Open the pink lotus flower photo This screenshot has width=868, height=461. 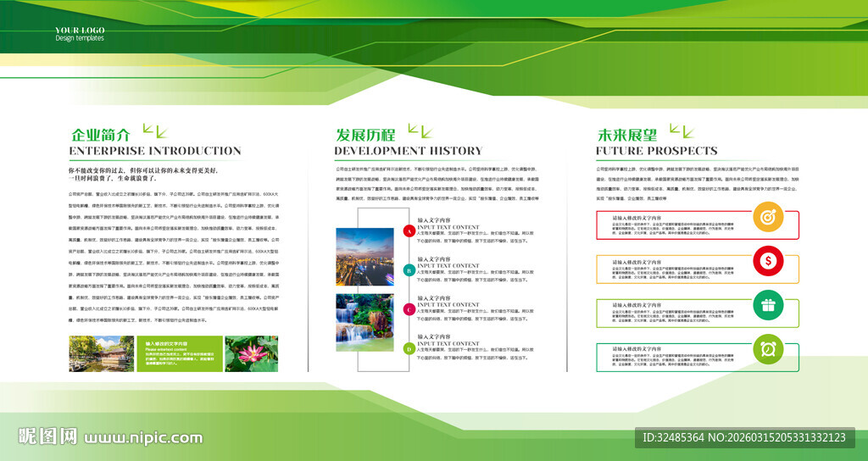[252, 353]
